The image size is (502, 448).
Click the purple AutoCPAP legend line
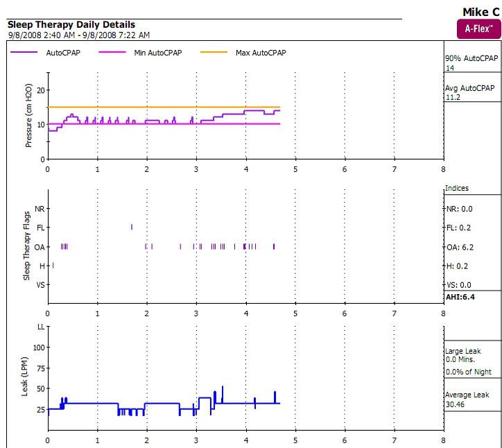[x=24, y=52]
